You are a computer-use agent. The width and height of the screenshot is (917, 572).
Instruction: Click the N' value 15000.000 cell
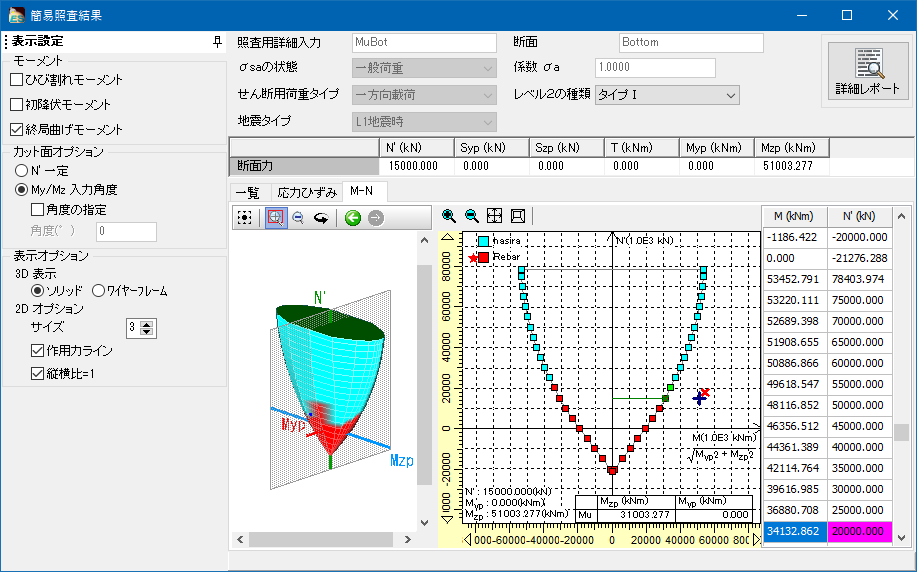(x=417, y=166)
